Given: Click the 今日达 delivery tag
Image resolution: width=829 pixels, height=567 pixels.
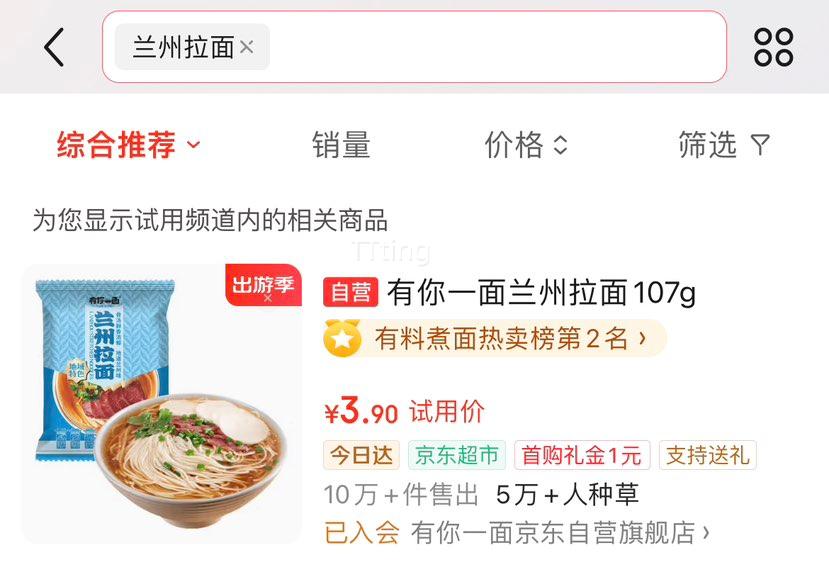Looking at the screenshot, I should 362,455.
